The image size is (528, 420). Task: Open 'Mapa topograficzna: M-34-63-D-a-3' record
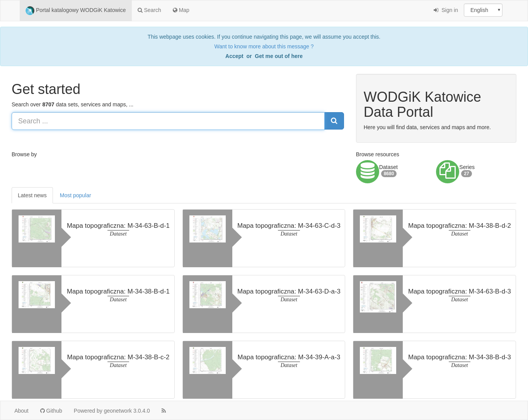click(289, 291)
